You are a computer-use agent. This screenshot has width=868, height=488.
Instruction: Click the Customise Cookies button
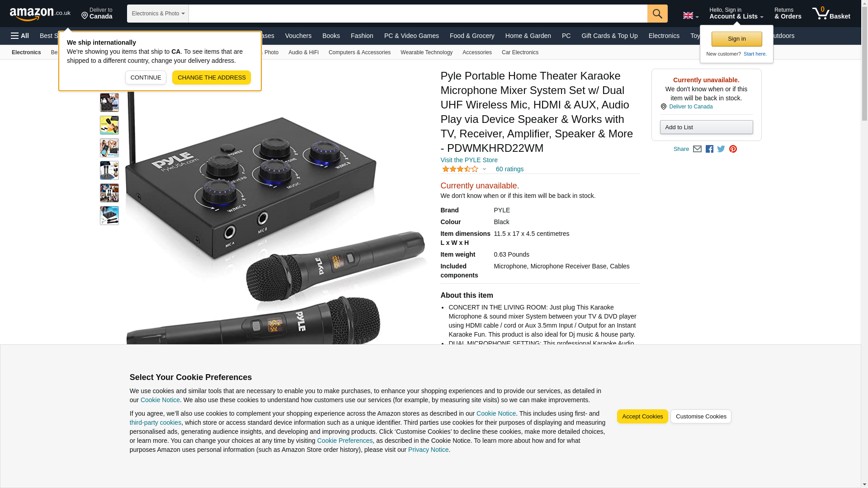701,417
